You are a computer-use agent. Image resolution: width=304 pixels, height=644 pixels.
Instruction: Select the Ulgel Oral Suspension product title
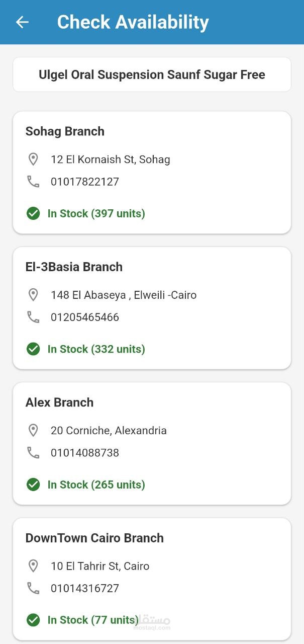point(152,75)
